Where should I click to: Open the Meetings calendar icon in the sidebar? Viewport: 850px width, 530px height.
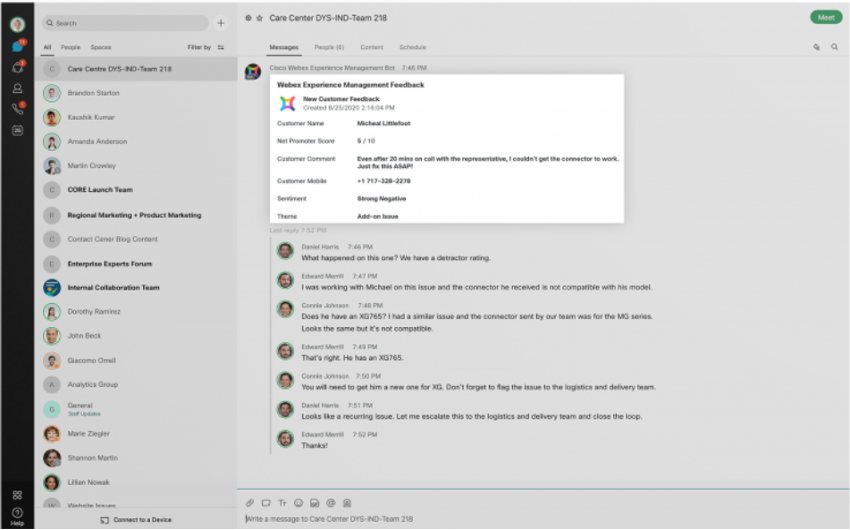point(17,130)
